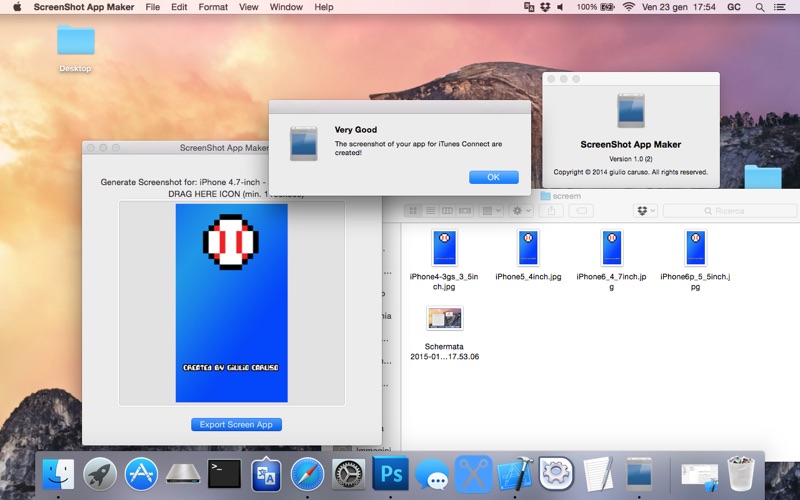Screen dimensions: 800x500
Task: Select iPhone5_4inch.jpg file
Action: point(528,248)
